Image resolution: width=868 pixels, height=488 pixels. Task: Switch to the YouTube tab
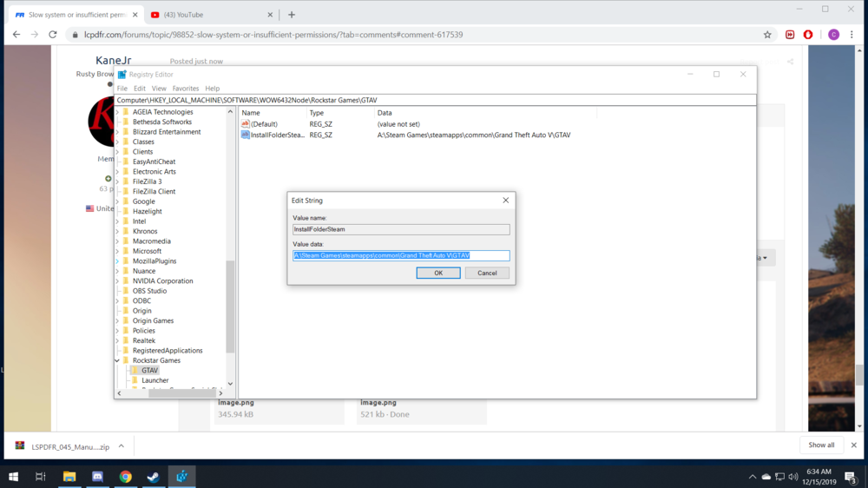[x=207, y=15]
